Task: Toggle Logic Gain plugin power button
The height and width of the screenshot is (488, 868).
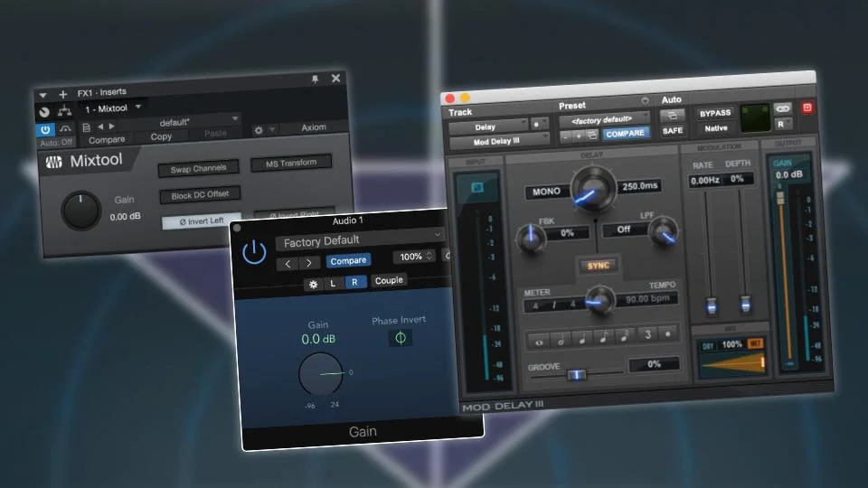Action: 254,252
